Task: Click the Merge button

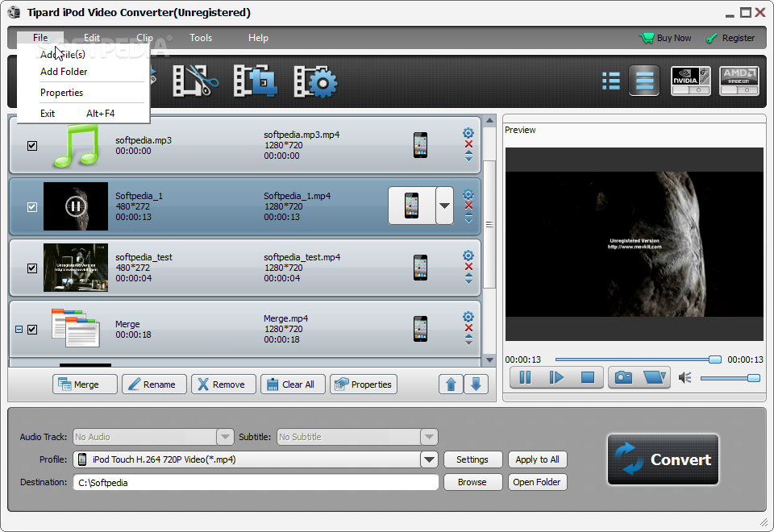Action: coord(85,384)
